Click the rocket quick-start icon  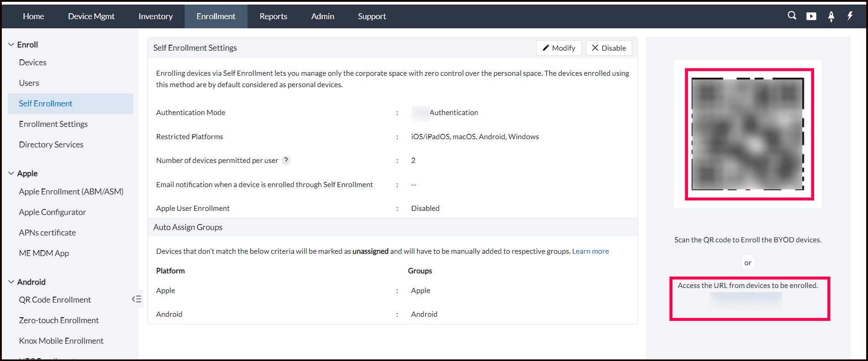[831, 16]
